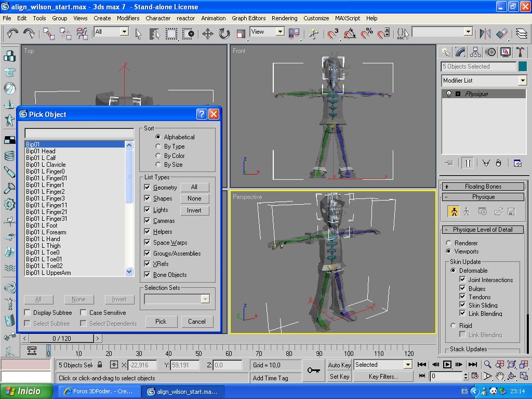Click the Auto Key button

pos(339,365)
